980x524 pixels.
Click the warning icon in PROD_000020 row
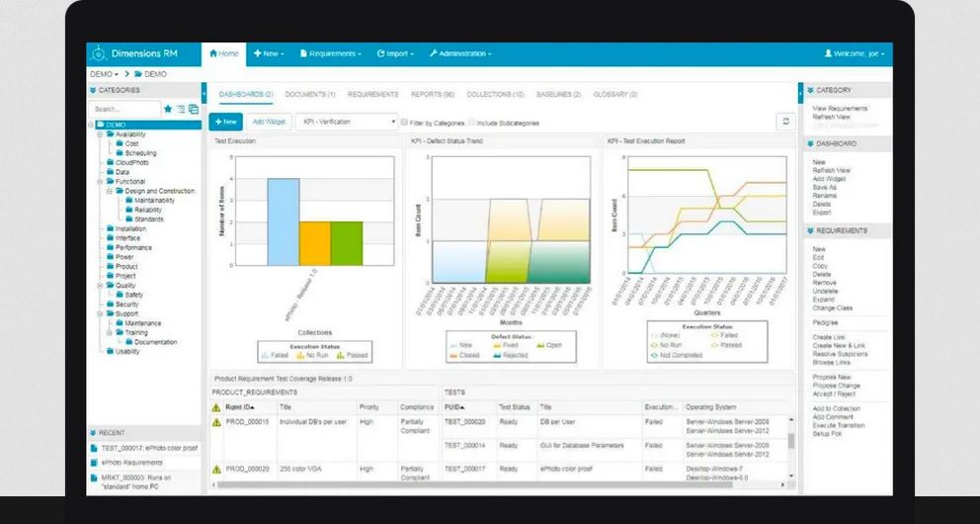(216, 469)
